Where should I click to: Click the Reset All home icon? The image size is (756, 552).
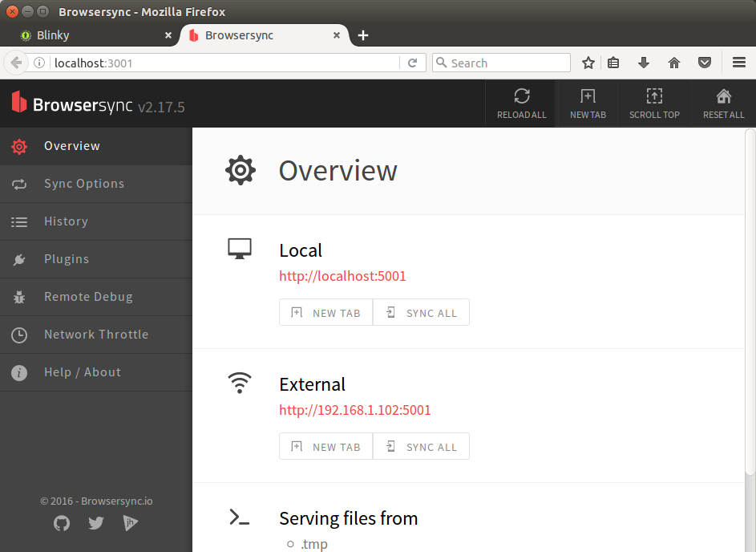pyautogui.click(x=723, y=103)
